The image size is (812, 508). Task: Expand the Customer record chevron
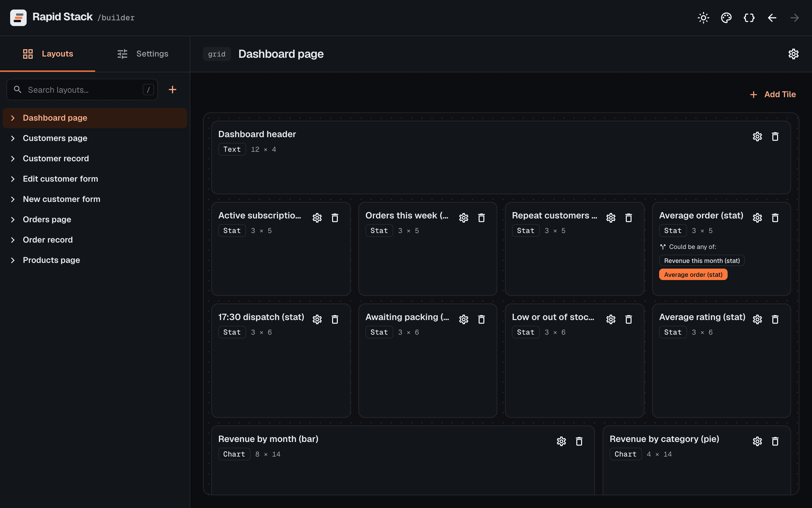[13, 158]
